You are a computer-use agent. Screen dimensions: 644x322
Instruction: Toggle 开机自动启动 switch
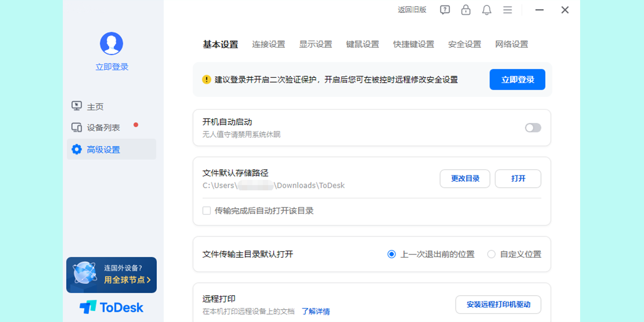click(x=533, y=128)
